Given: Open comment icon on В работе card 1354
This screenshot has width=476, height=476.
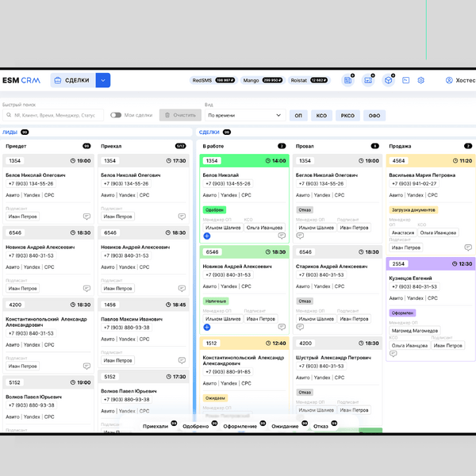Looking at the screenshot, I should 282,236.
